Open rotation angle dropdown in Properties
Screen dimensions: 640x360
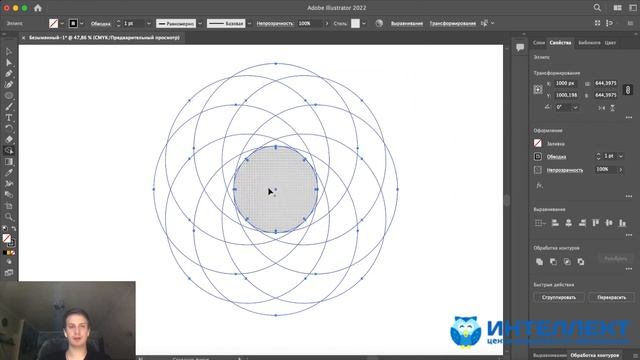point(575,107)
